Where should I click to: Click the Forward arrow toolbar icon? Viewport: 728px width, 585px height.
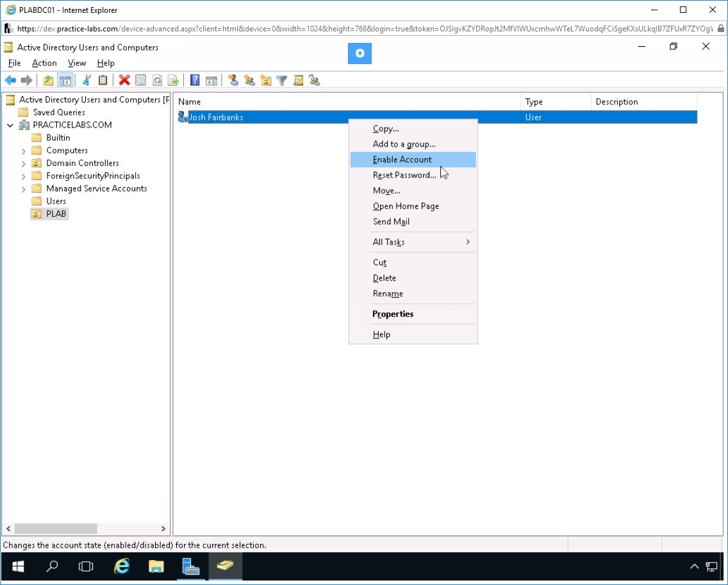tap(26, 80)
